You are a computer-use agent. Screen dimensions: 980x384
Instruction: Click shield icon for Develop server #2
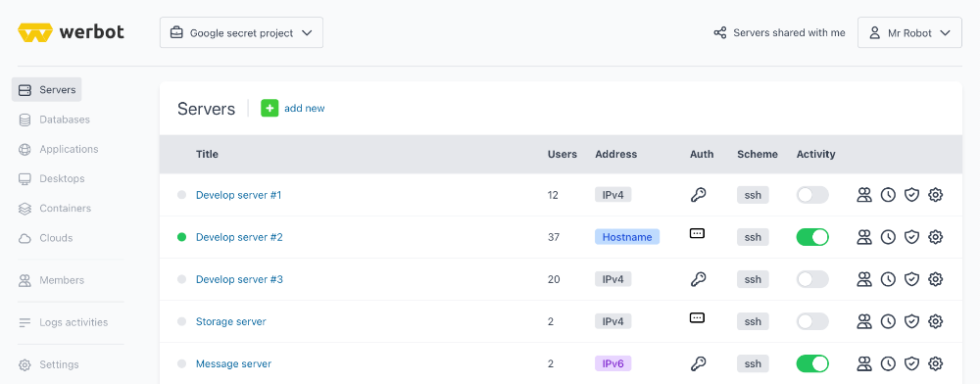point(911,237)
